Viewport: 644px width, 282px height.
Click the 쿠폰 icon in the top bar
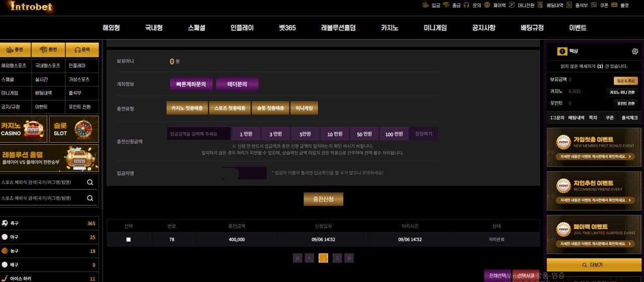(x=594, y=5)
